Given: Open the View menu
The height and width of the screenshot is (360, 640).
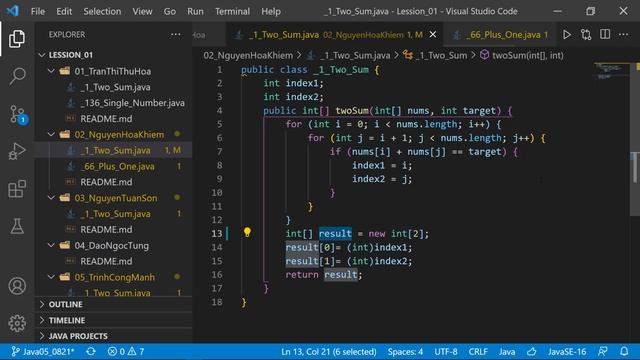Looking at the screenshot, I should (142, 11).
